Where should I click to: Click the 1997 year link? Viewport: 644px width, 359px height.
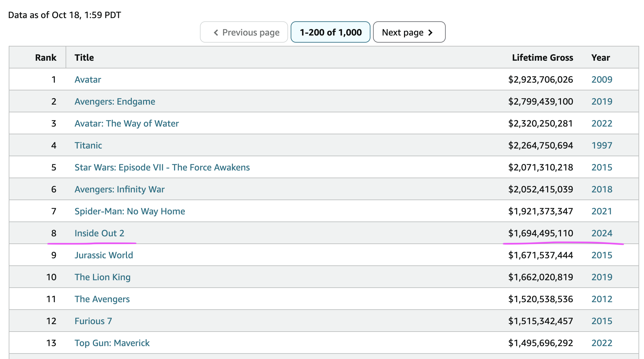point(601,145)
